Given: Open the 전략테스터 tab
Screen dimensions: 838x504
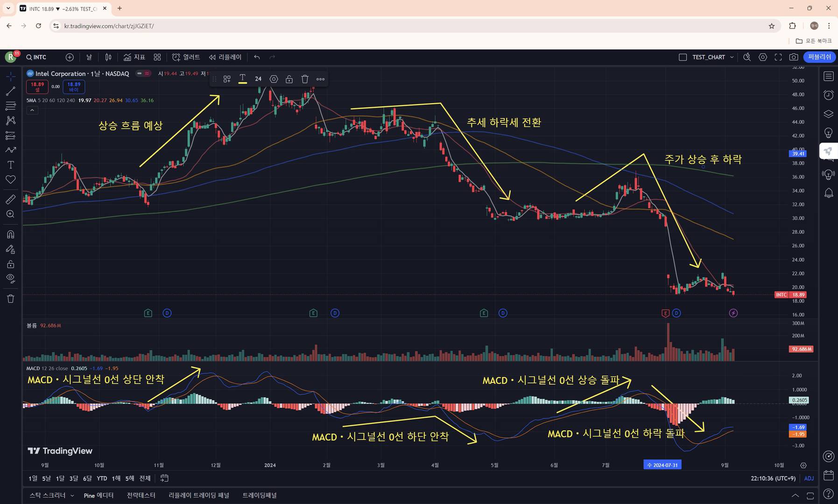Looking at the screenshot, I should click(x=141, y=495).
